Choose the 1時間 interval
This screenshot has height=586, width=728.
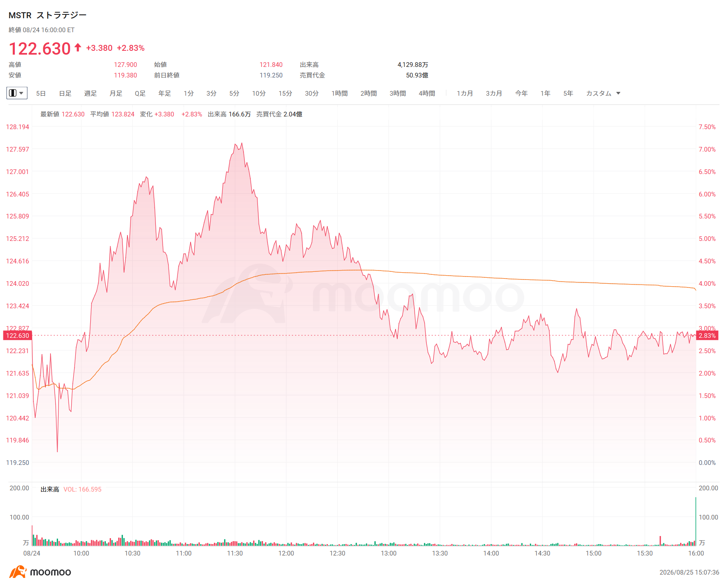click(x=339, y=93)
